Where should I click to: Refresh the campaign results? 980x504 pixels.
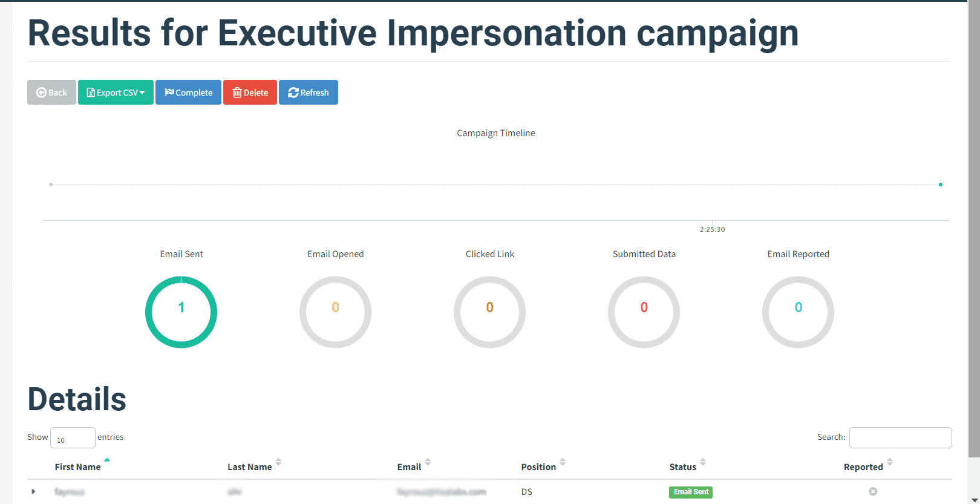(308, 93)
